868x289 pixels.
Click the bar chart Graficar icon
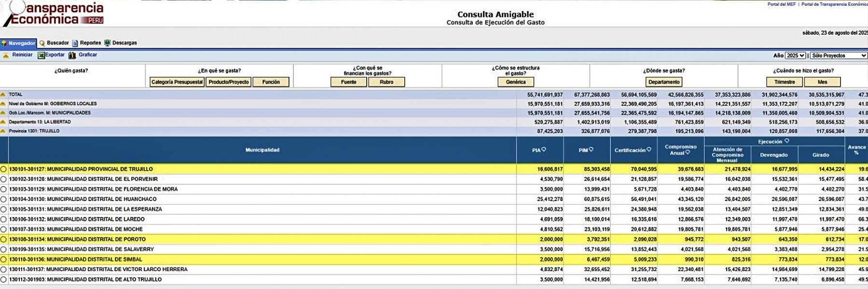[72, 55]
